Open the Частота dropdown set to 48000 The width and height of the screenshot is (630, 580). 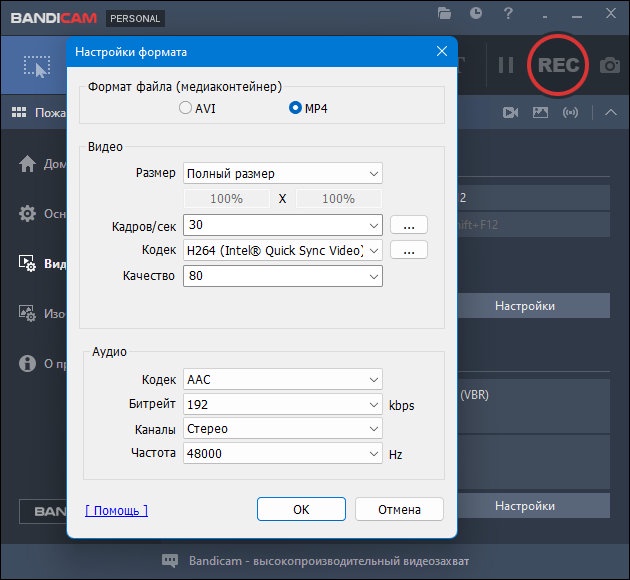283,453
